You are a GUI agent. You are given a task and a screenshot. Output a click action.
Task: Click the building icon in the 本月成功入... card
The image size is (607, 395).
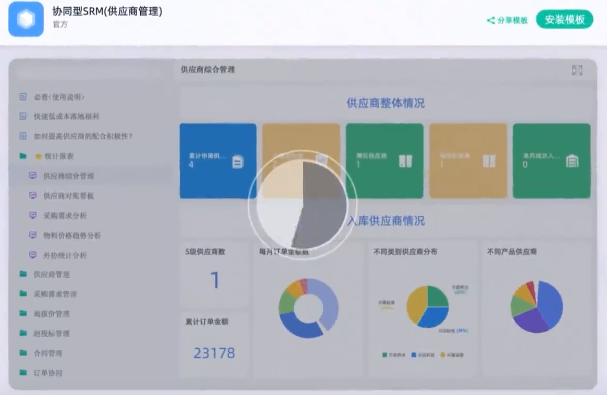(572, 161)
